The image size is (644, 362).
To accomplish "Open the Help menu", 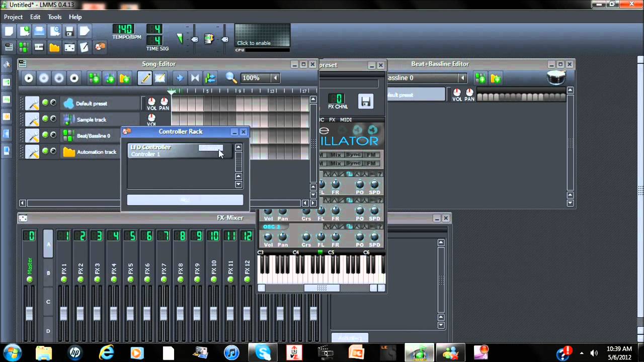I will (x=75, y=17).
